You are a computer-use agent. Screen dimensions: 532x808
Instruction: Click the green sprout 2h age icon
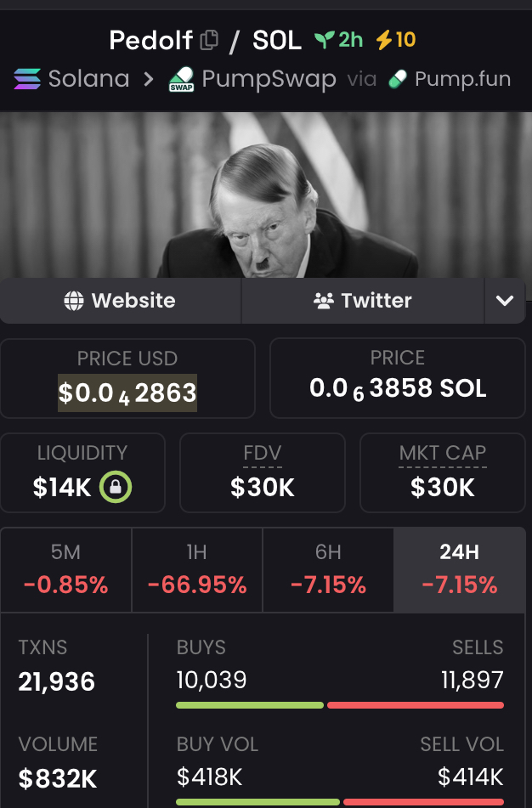(x=324, y=40)
